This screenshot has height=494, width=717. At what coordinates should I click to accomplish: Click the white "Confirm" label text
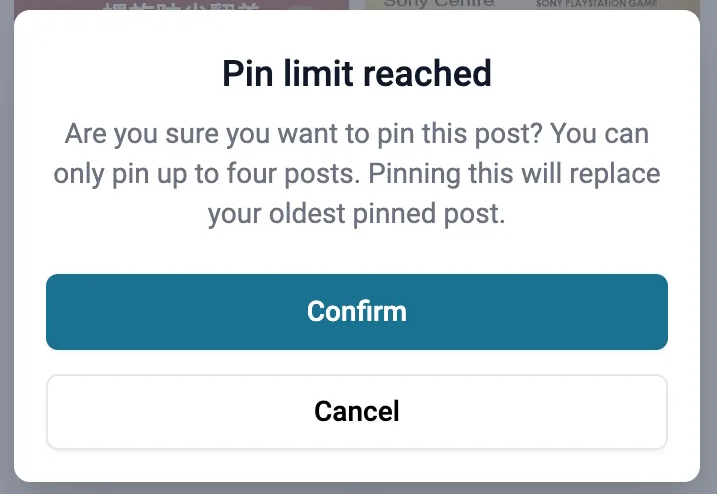pos(357,311)
